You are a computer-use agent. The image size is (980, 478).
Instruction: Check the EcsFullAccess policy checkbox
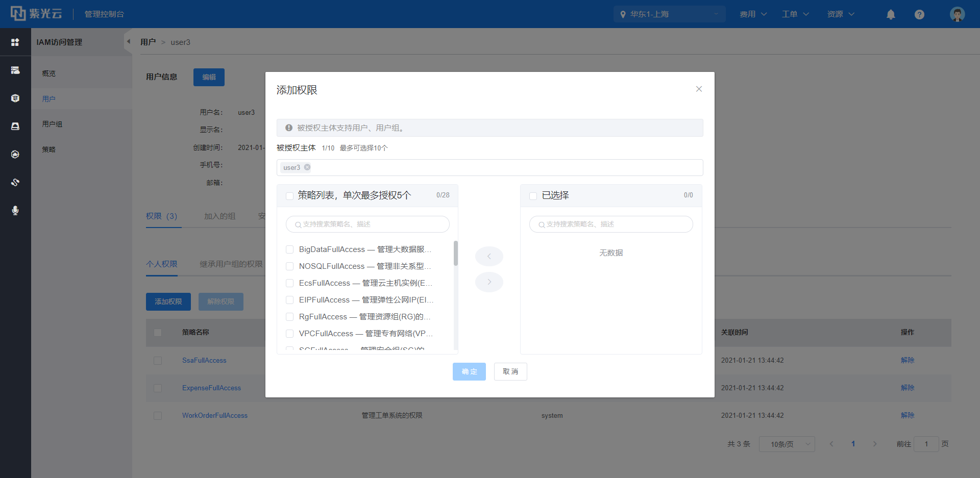[x=289, y=283]
